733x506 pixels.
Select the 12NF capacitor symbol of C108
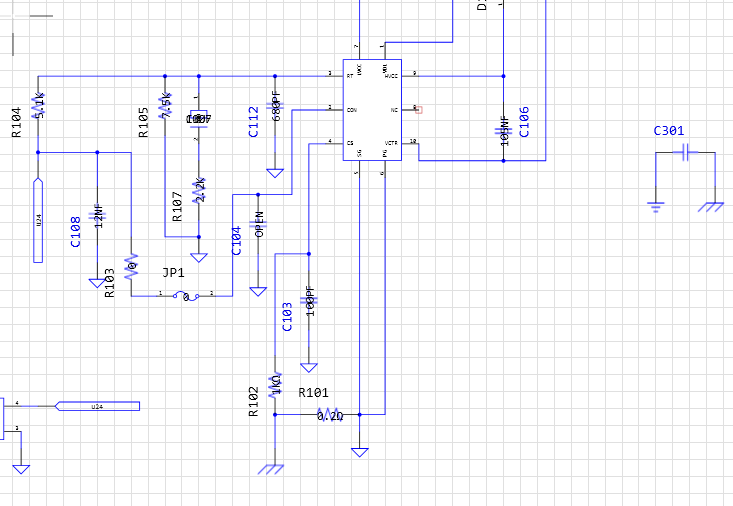coord(97,216)
